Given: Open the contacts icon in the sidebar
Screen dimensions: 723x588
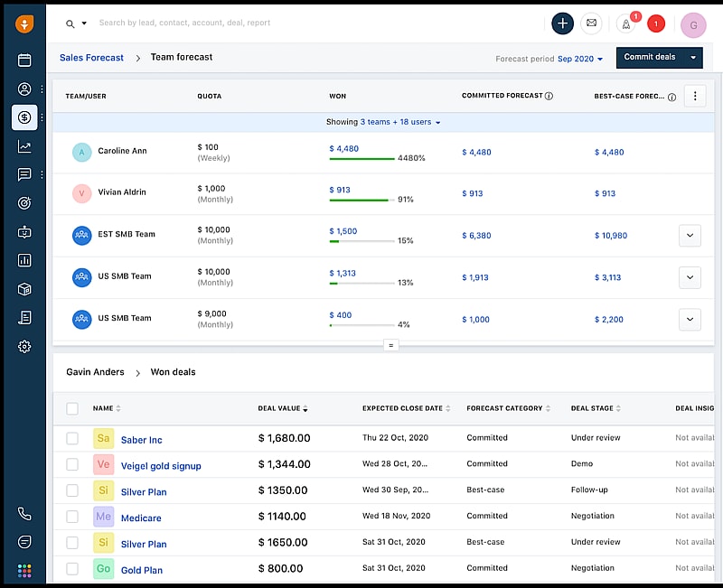Looking at the screenshot, I should [x=24, y=89].
